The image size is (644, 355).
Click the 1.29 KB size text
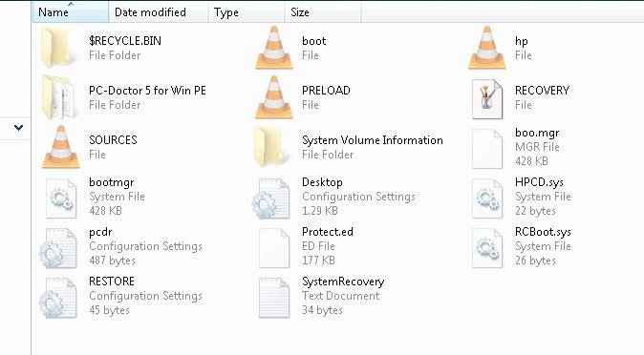click(319, 211)
